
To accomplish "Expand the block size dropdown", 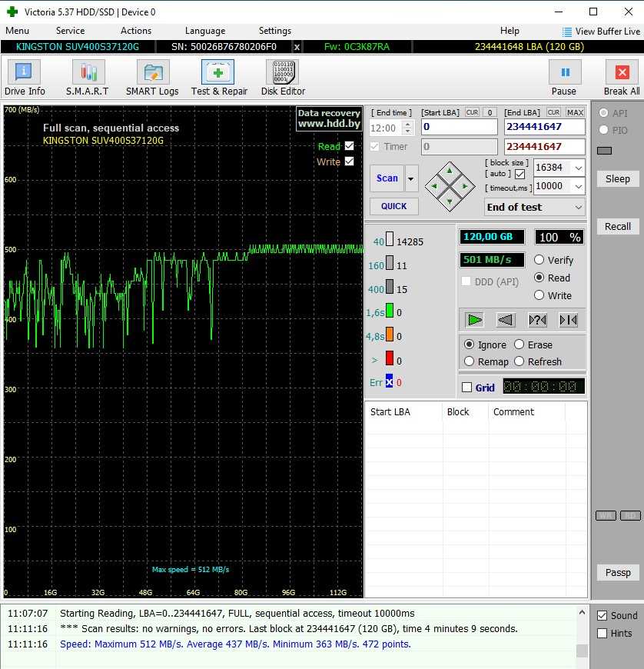I will click(578, 168).
